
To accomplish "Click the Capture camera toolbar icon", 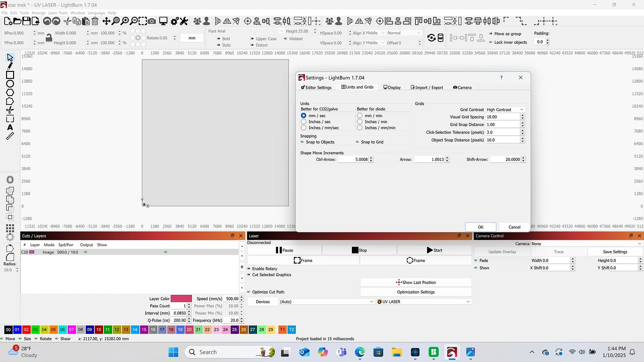I will [152, 21].
